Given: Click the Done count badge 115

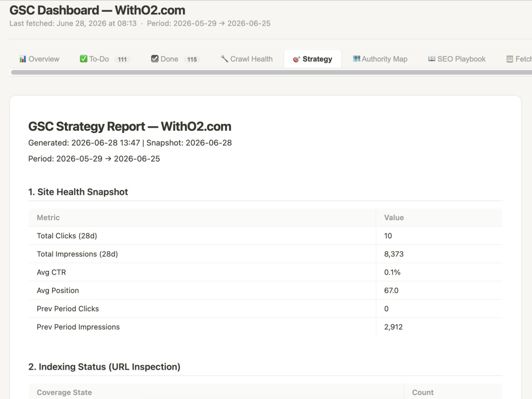Looking at the screenshot, I should click(x=192, y=60).
